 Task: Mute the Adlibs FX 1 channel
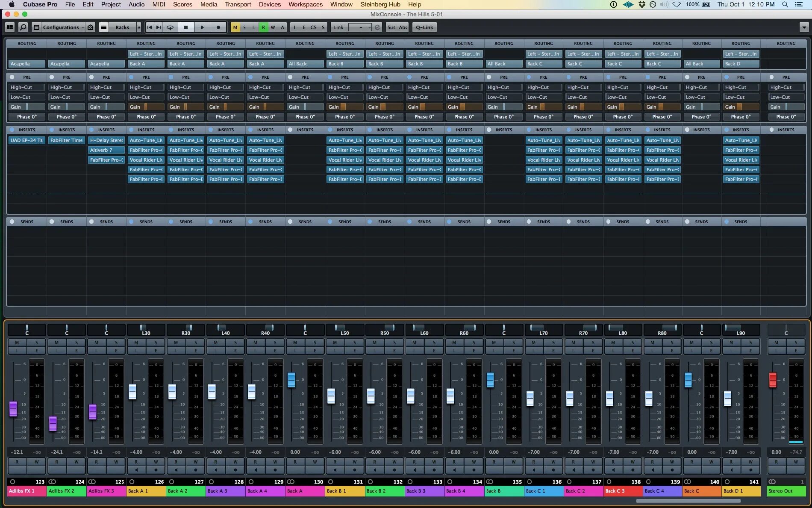point(17,343)
